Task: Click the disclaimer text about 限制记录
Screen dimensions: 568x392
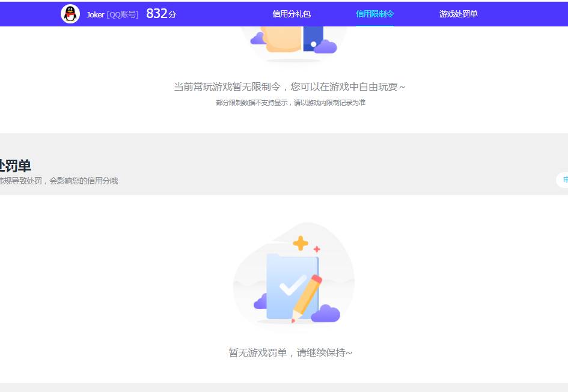Action: click(290, 103)
